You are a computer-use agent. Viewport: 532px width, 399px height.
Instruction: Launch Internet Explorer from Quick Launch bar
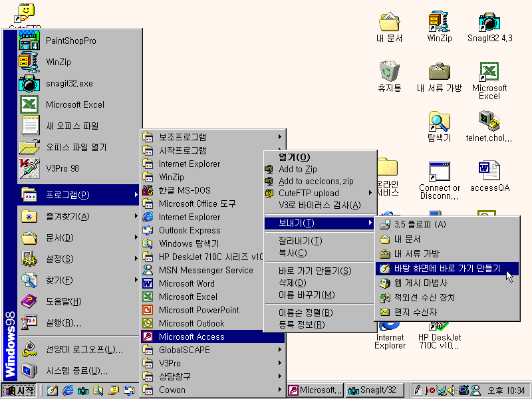click(68, 390)
